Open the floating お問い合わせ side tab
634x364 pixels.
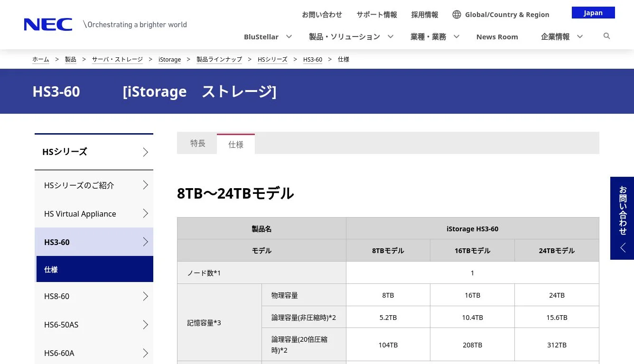tap(622, 218)
